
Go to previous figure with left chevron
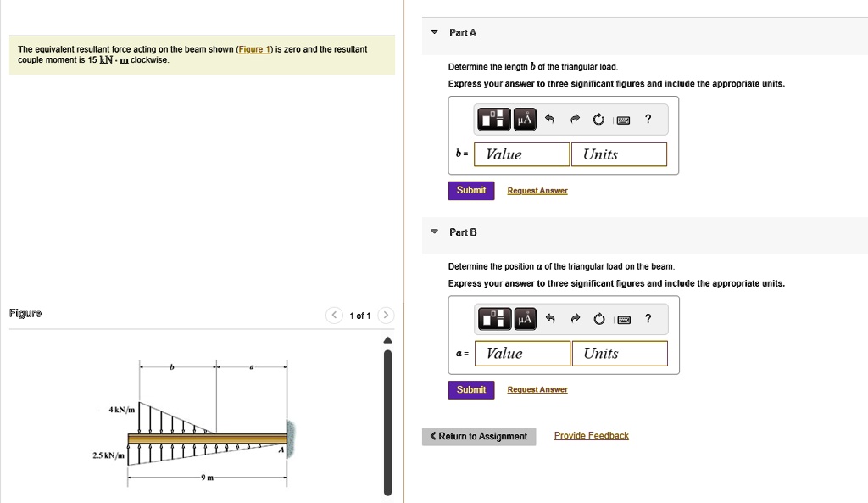333,315
